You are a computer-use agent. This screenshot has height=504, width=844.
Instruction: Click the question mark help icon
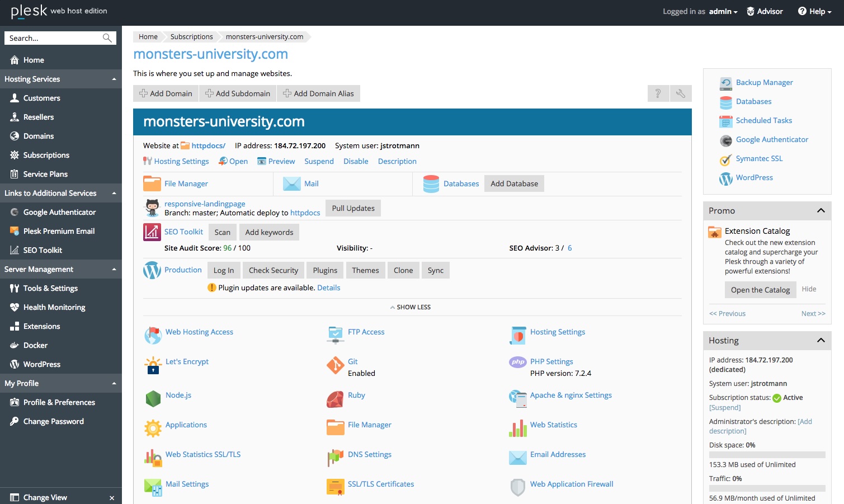658,93
